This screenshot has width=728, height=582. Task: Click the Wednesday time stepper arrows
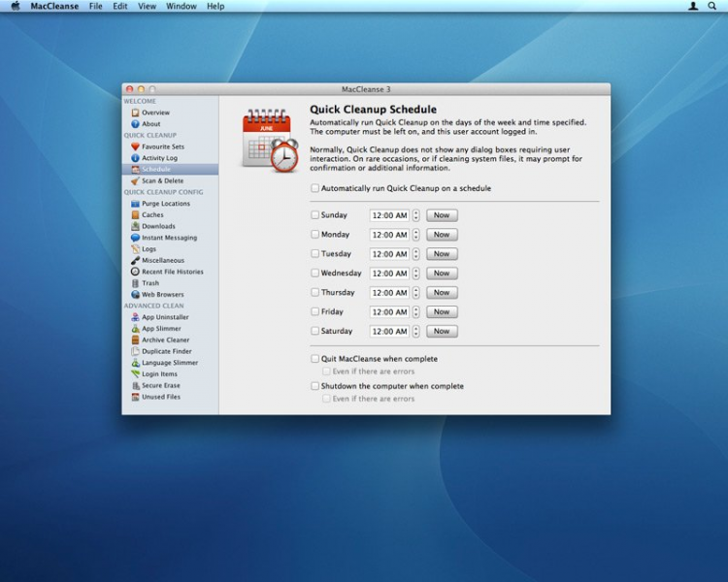click(416, 274)
